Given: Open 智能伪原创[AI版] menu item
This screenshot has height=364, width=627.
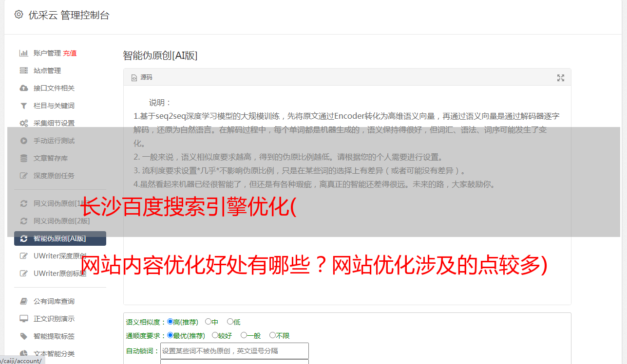Looking at the screenshot, I should click(60, 238).
